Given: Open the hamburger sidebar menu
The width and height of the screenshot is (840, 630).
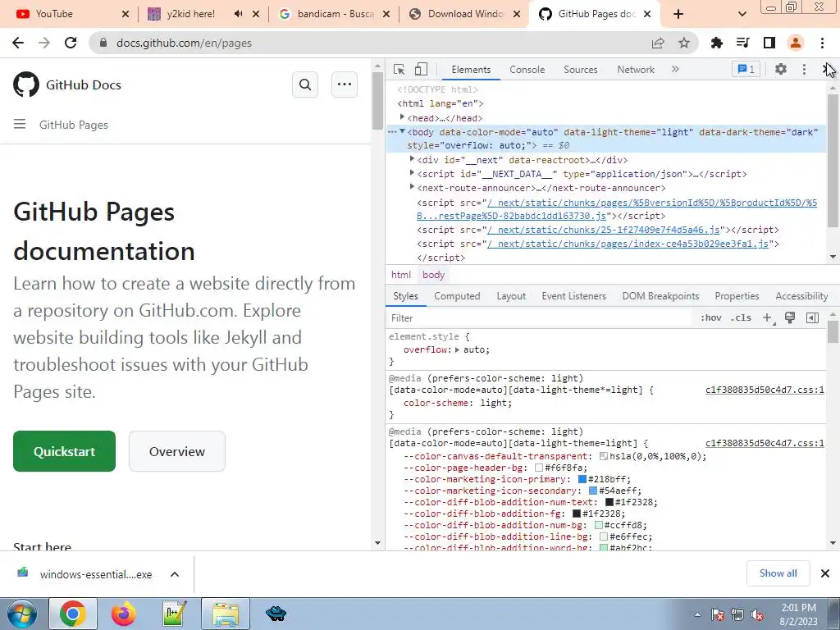Looking at the screenshot, I should pos(20,125).
